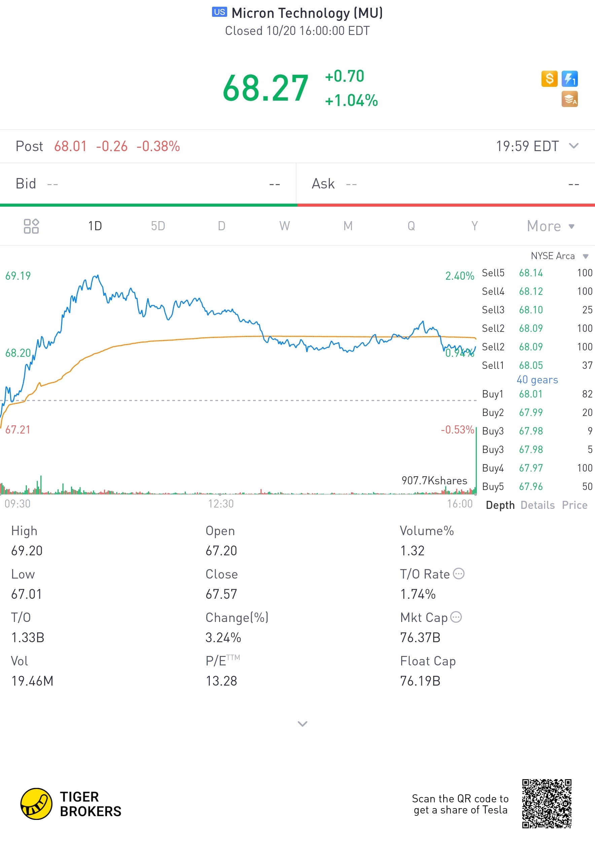Image resolution: width=595 pixels, height=868 pixels.
Task: Tap the Volume% 1.32 value
Action: coord(412,551)
